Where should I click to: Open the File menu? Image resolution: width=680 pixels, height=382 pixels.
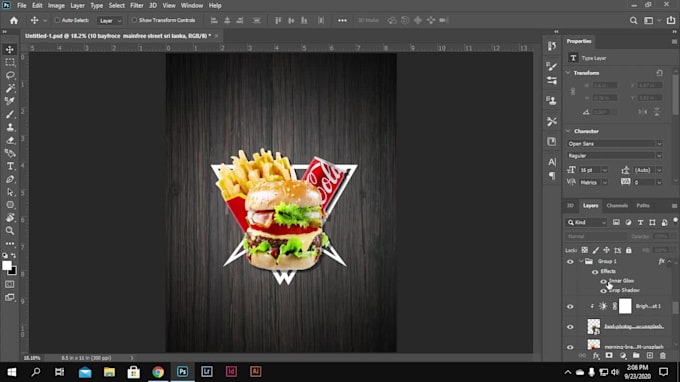[x=22, y=6]
